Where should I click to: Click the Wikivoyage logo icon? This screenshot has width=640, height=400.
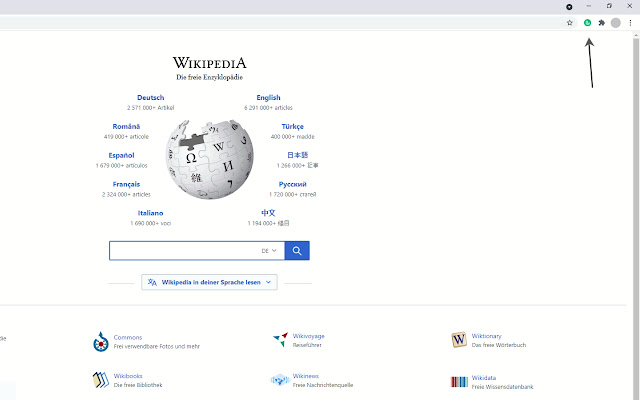pyautogui.click(x=280, y=340)
